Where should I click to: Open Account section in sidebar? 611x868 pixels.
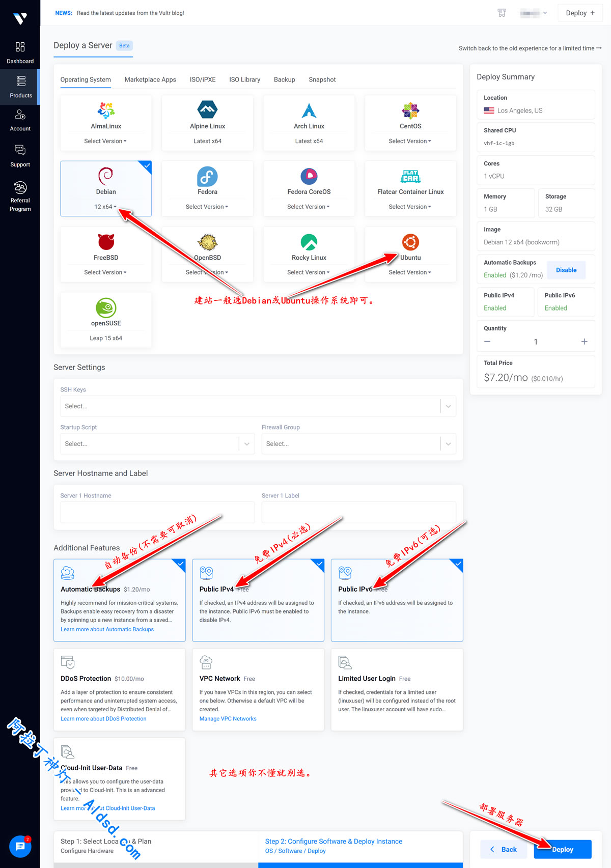(20, 121)
